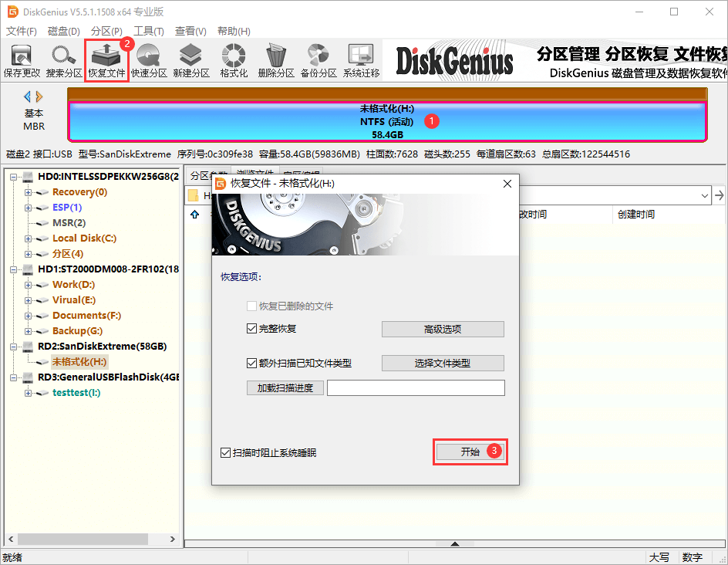Launch the Recover Files (恢复文件) tool
The height and width of the screenshot is (565, 728).
coord(106,61)
